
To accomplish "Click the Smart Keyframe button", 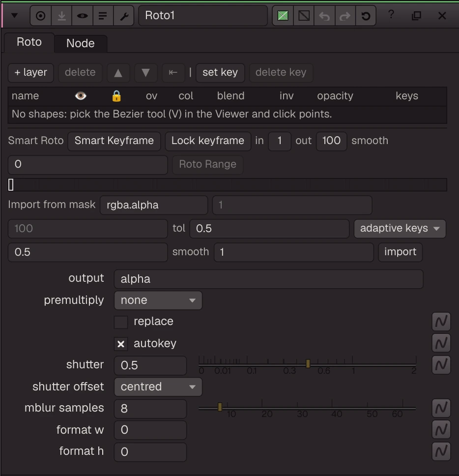I will 114,141.
